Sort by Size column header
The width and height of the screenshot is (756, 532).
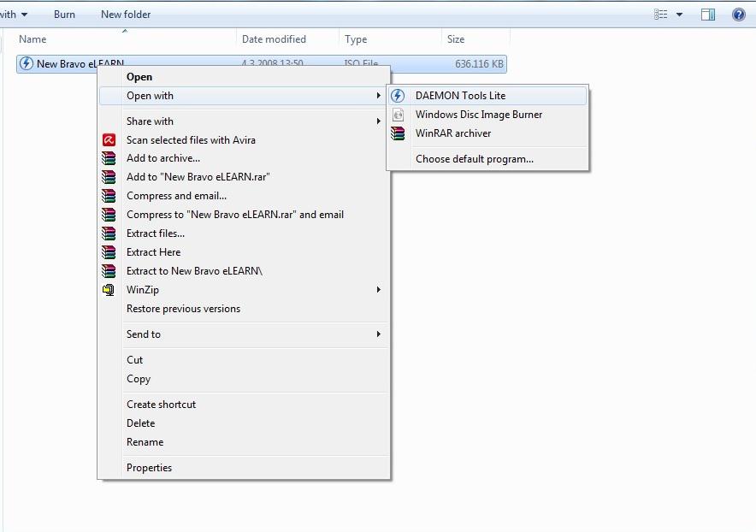[x=475, y=39]
